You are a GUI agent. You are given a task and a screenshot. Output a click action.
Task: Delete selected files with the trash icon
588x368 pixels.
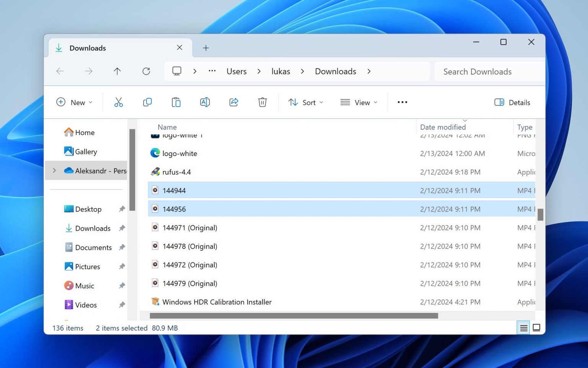262,102
